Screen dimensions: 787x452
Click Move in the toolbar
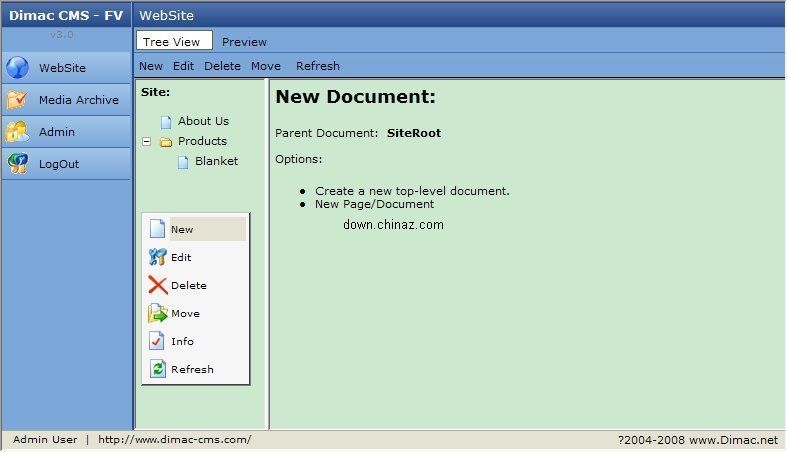tap(266, 66)
